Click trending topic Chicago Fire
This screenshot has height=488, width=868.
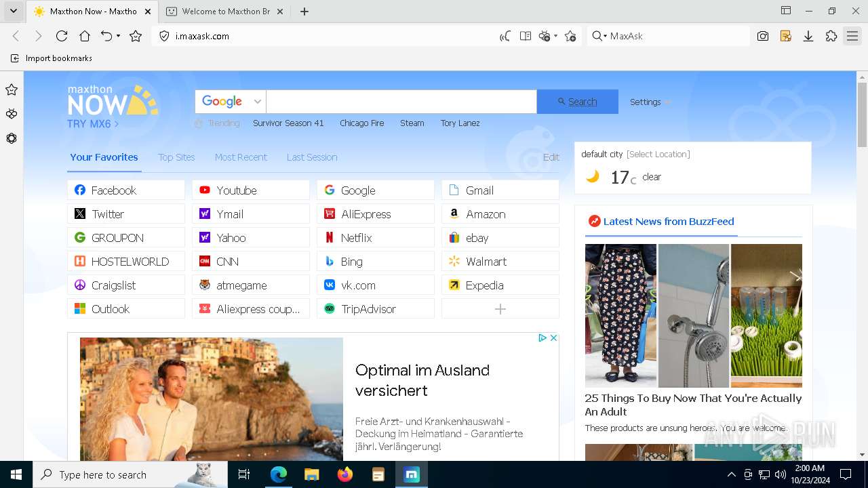pos(362,123)
